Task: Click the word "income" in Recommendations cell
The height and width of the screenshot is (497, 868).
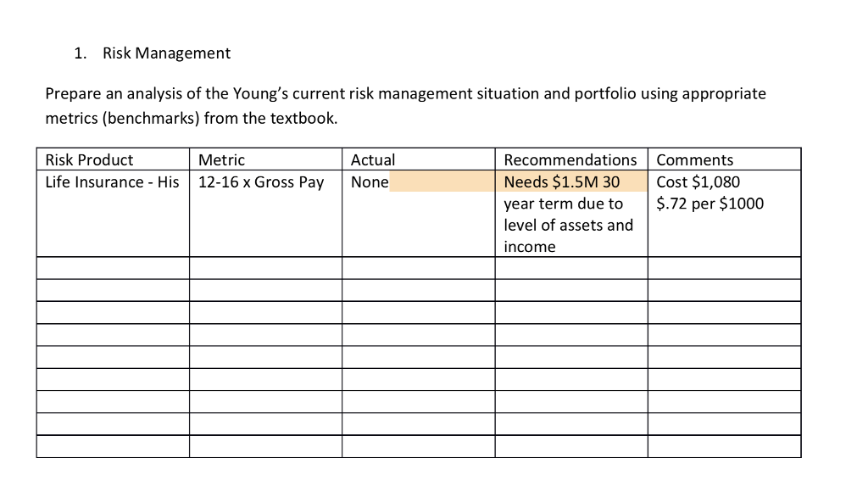Action: 530,247
